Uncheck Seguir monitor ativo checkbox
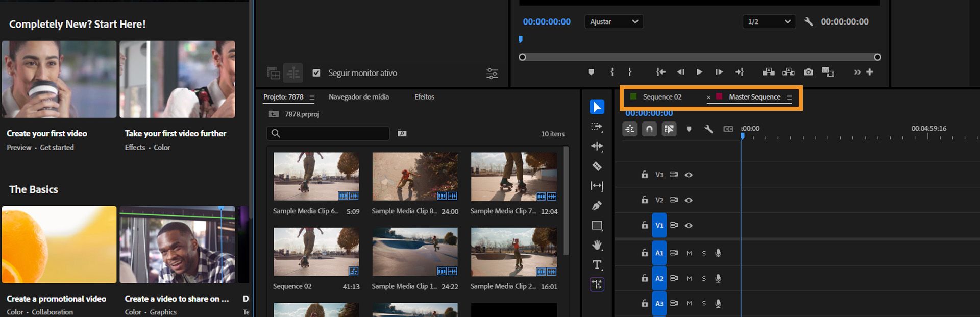This screenshot has width=980, height=317. point(316,73)
